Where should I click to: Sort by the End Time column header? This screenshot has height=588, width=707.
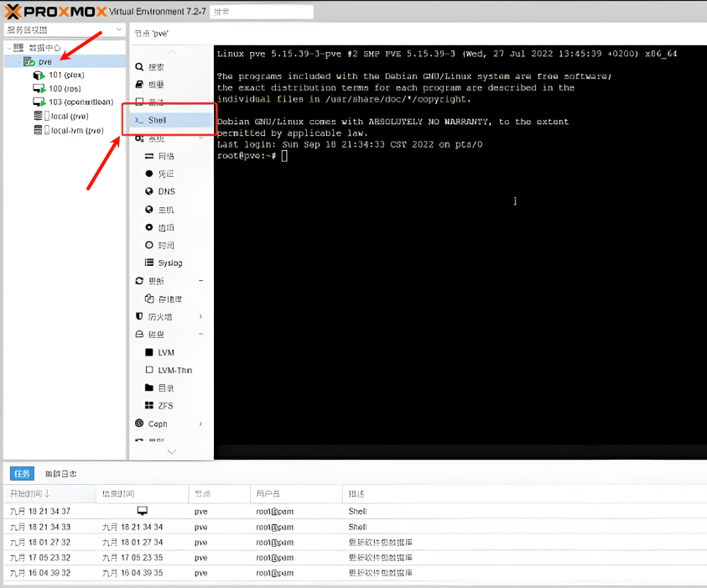coord(143,494)
